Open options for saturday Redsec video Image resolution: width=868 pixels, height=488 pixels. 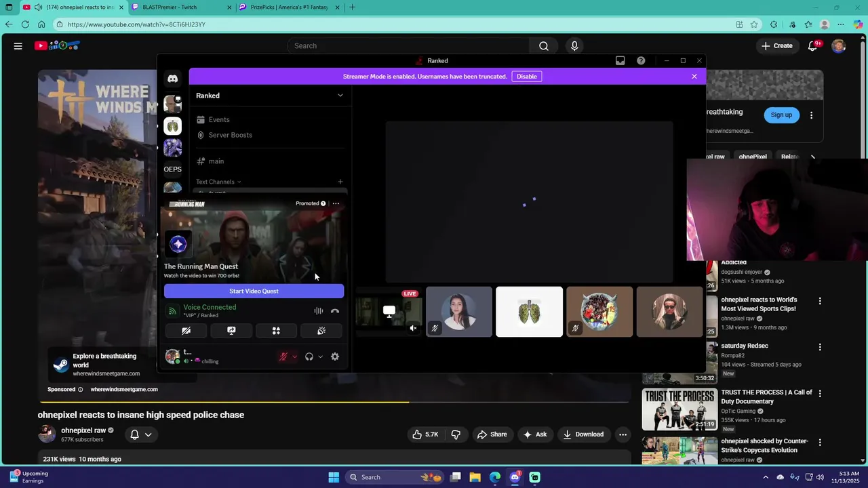[820, 347]
